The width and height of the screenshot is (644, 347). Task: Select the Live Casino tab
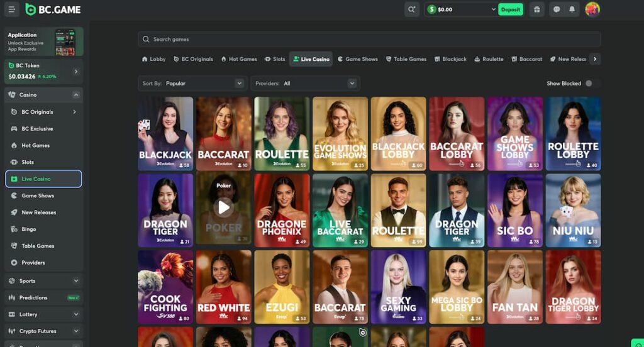click(x=311, y=59)
